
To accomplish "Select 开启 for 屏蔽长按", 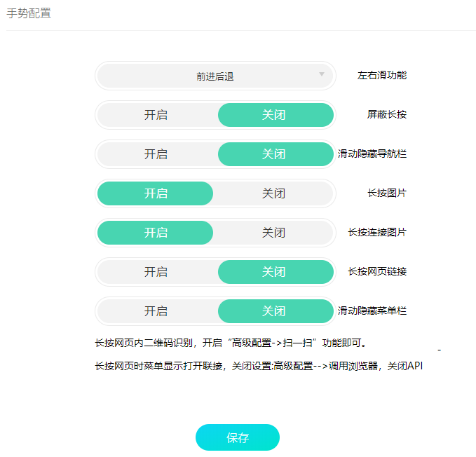I will click(x=156, y=115).
